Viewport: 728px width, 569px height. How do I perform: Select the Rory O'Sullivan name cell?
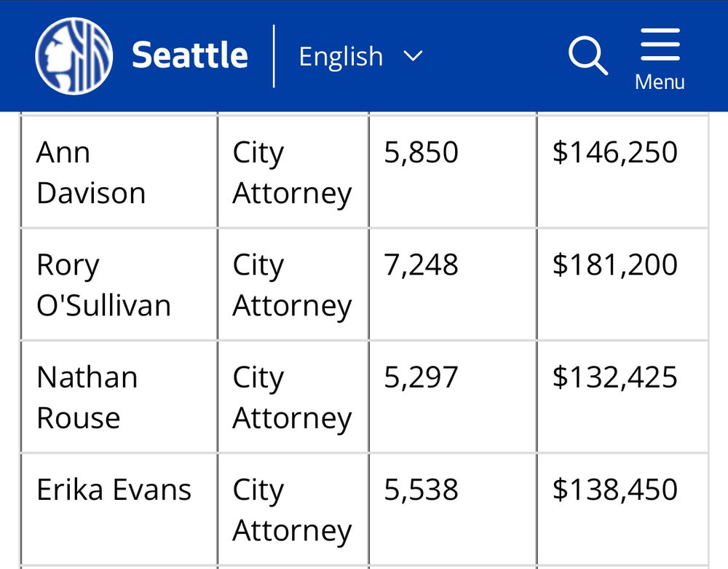pos(119,285)
